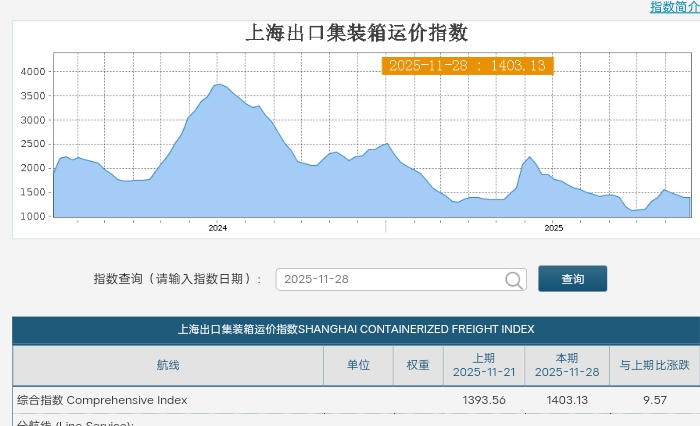
Task: Click the 2000 y-axis label
Action: 33,168
